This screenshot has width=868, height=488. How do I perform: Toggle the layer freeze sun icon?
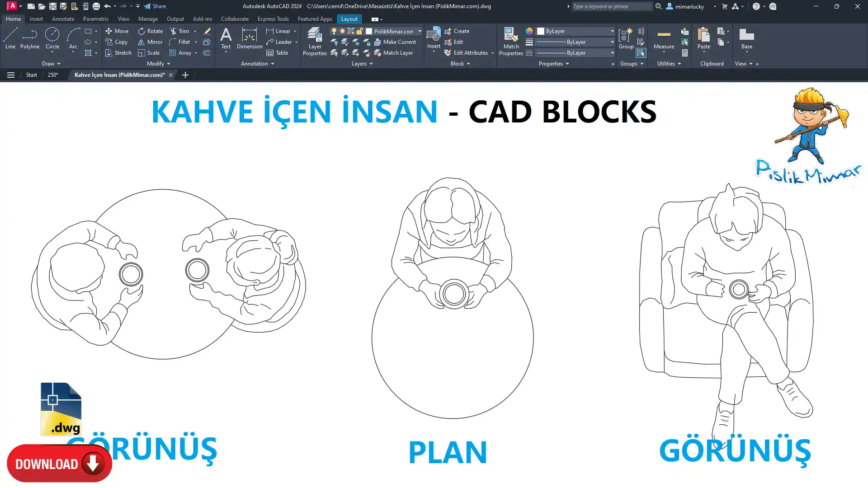[342, 31]
